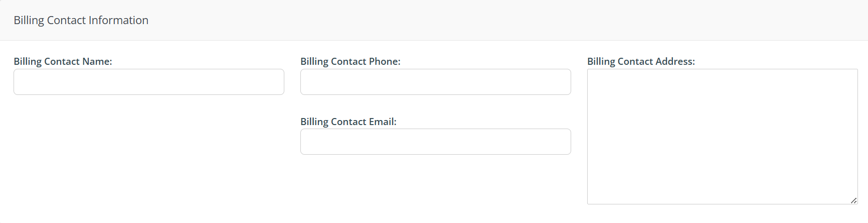The height and width of the screenshot is (223, 868).
Task: Focus the Billing Contact Phone text box
Action: click(435, 82)
